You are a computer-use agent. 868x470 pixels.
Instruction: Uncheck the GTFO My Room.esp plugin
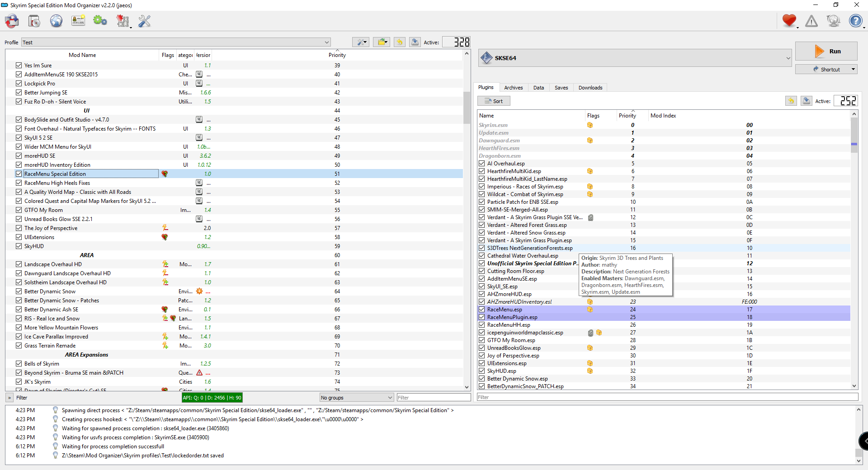tap(482, 340)
